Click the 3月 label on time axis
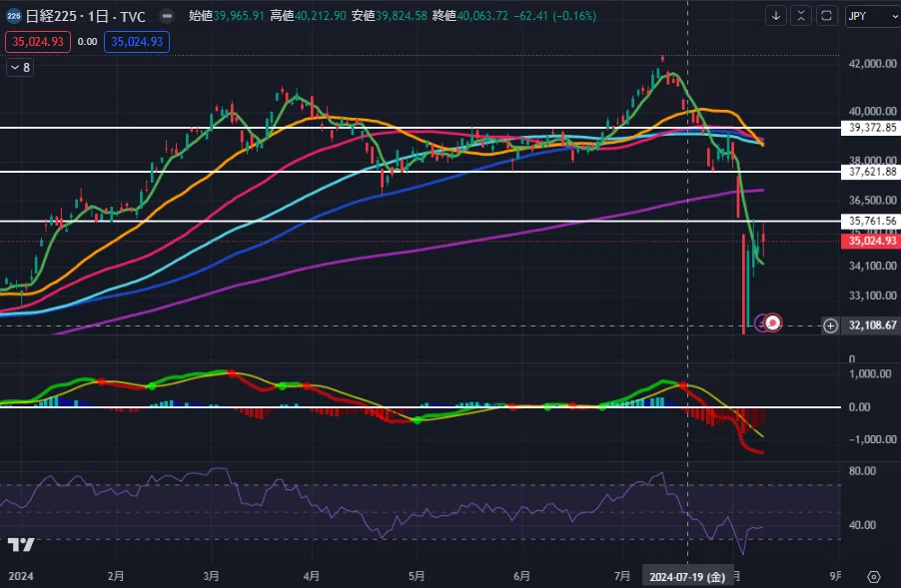This screenshot has height=588, width=901. coord(211,576)
